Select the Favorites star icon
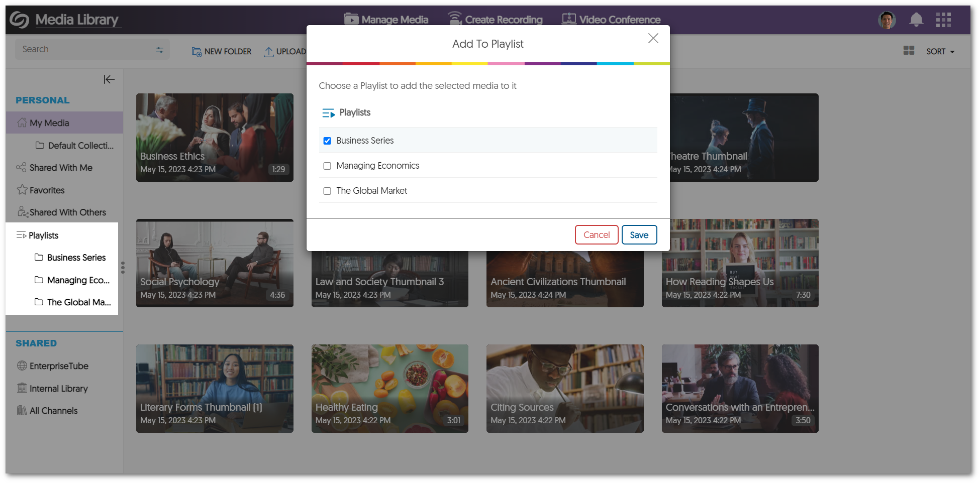 coord(22,190)
